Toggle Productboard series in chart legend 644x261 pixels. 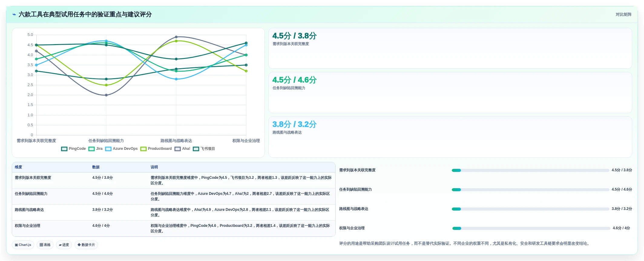pos(156,149)
